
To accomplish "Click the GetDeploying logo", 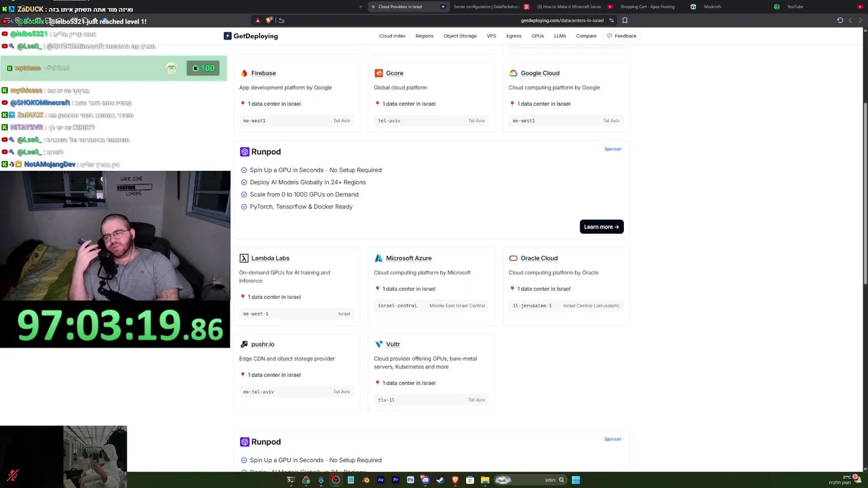I will [x=251, y=36].
